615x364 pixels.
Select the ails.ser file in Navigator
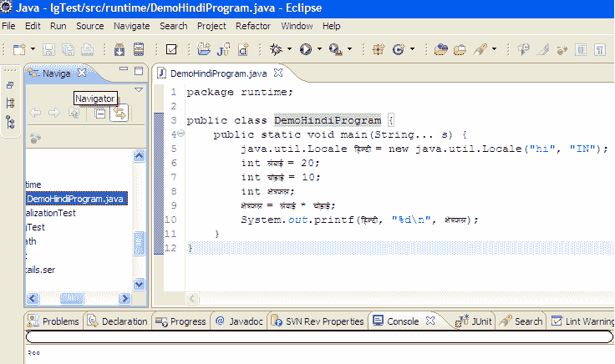pyautogui.click(x=40, y=270)
